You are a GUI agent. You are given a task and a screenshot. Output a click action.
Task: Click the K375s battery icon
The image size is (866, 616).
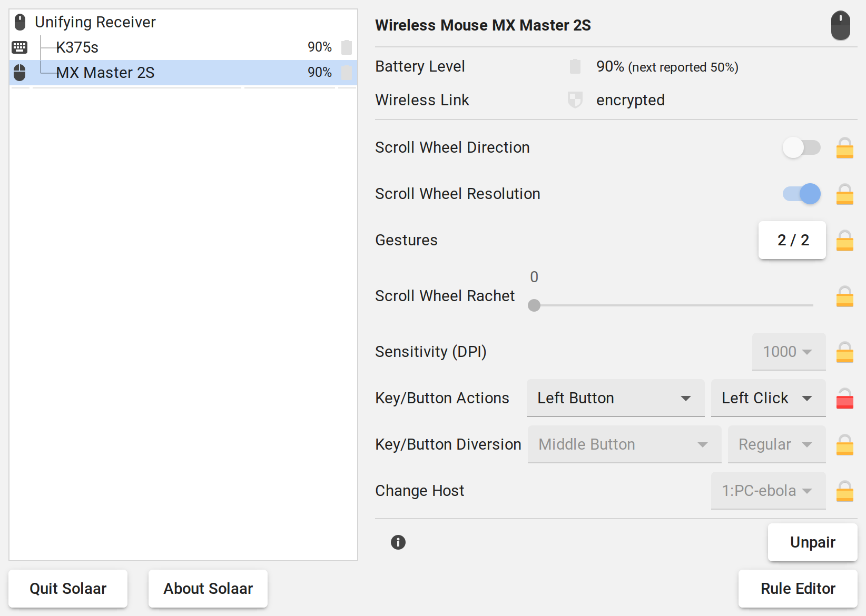pos(347,47)
